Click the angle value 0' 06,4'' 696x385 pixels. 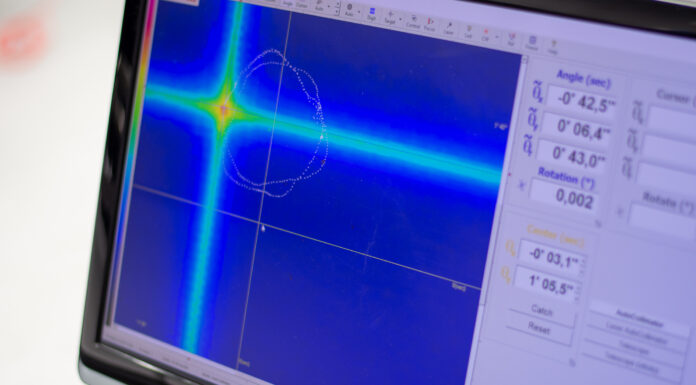coord(577,129)
